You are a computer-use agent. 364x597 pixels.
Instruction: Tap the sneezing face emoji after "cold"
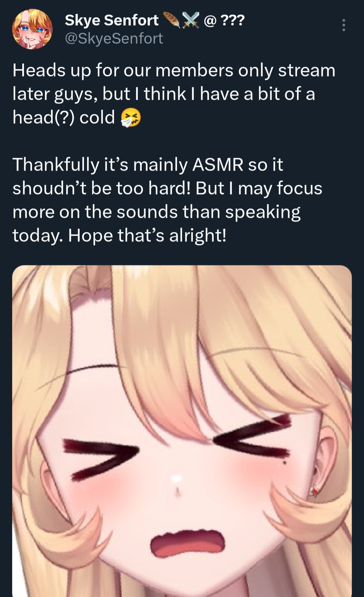click(x=131, y=118)
